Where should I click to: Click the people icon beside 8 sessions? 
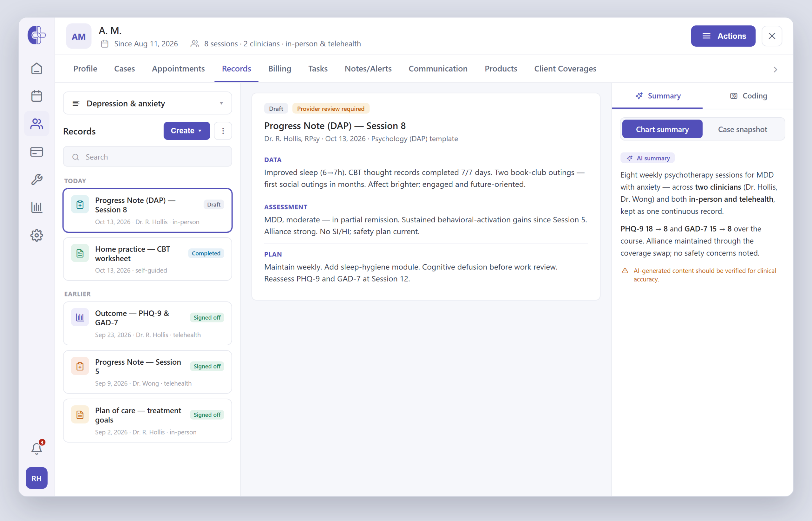194,44
